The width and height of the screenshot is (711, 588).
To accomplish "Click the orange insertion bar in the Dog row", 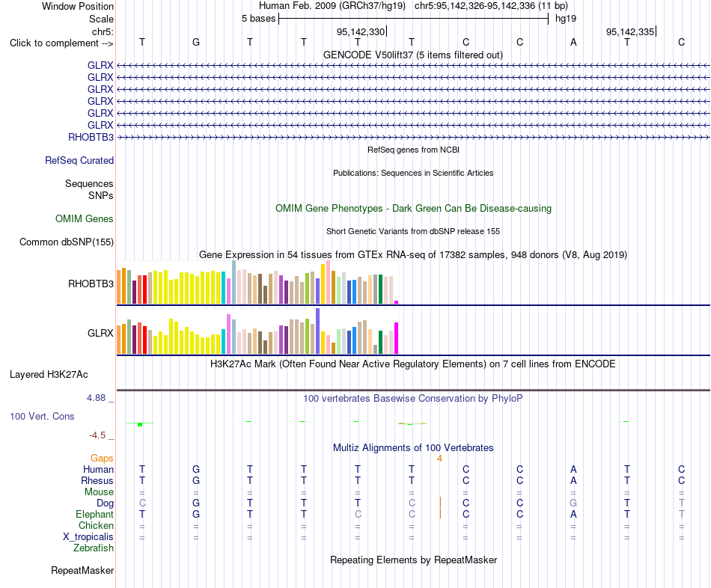I will 440,502.
